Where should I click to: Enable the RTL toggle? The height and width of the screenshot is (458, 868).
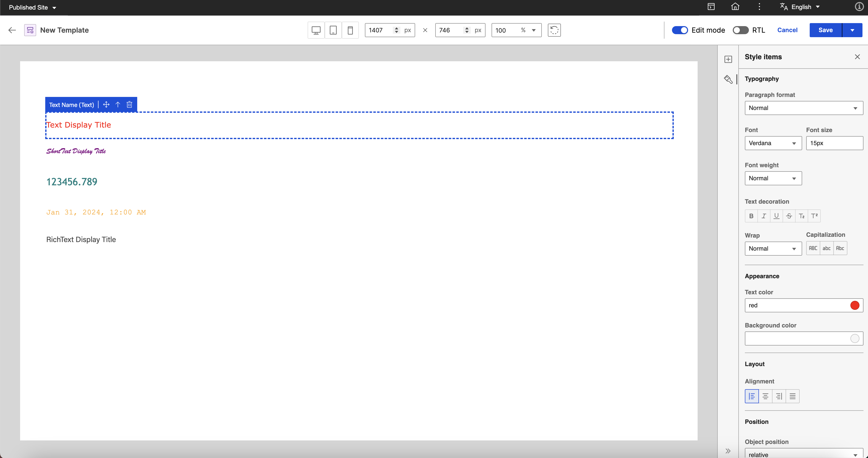(x=740, y=30)
